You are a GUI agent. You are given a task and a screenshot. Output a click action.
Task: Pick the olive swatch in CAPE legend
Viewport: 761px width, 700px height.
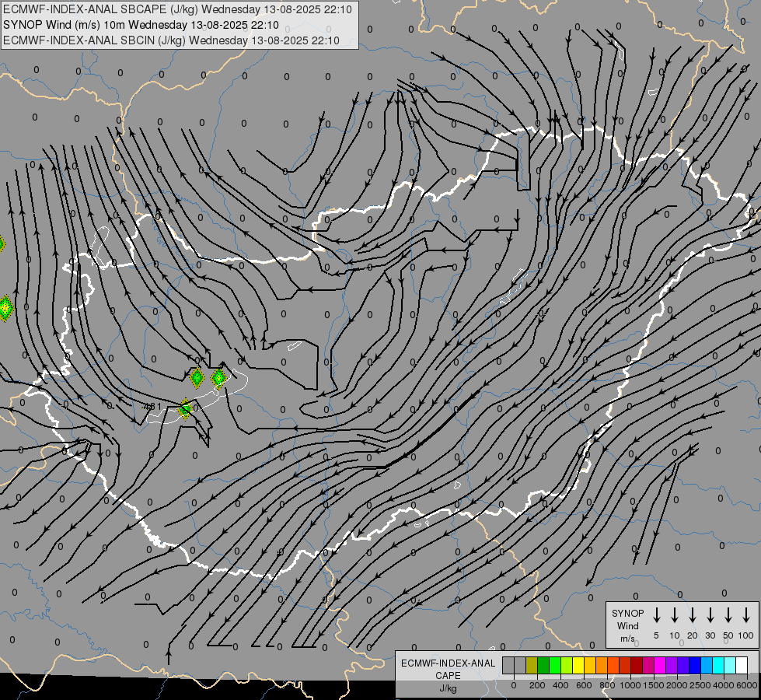532,665
